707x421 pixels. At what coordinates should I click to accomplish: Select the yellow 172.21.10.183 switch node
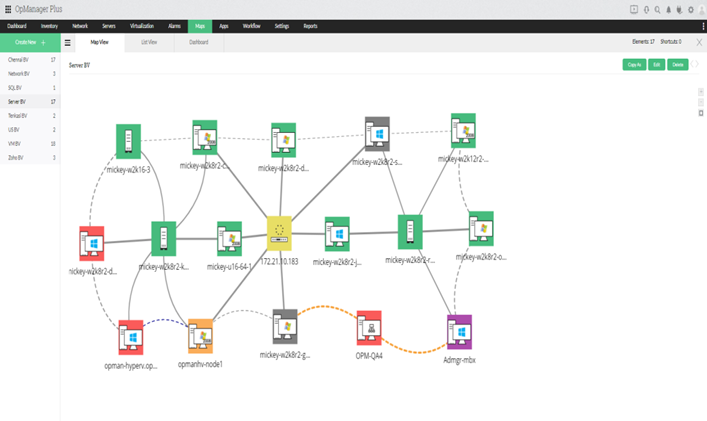(x=279, y=233)
